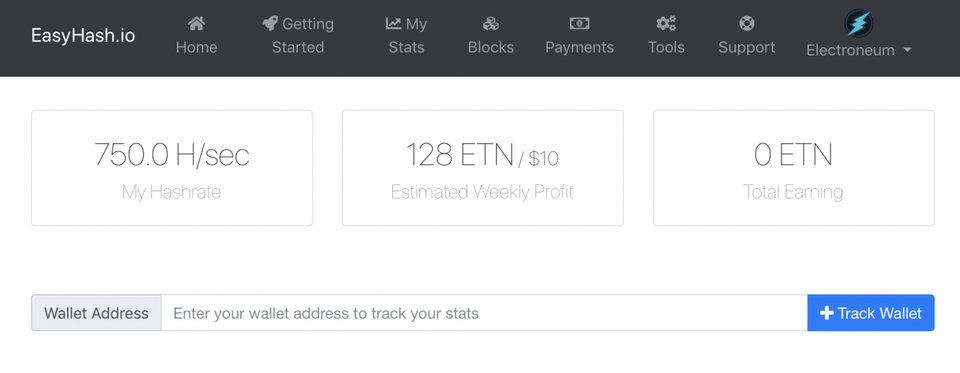Click the Home house icon

click(x=197, y=24)
